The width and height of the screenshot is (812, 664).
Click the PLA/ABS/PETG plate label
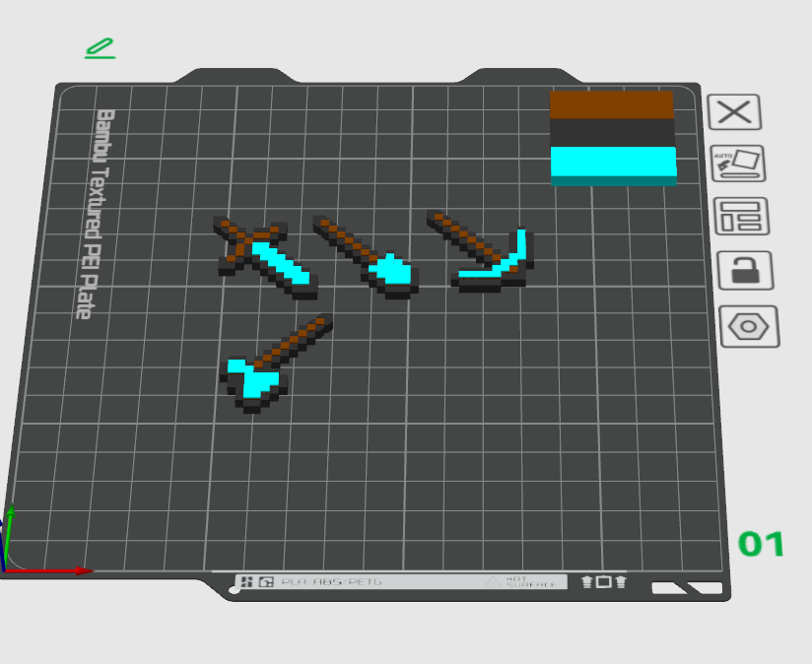click(332, 581)
